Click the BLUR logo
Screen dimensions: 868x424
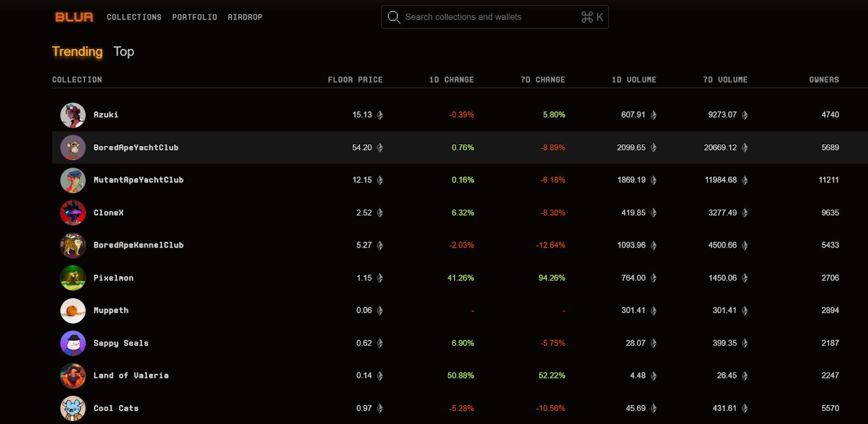(74, 17)
